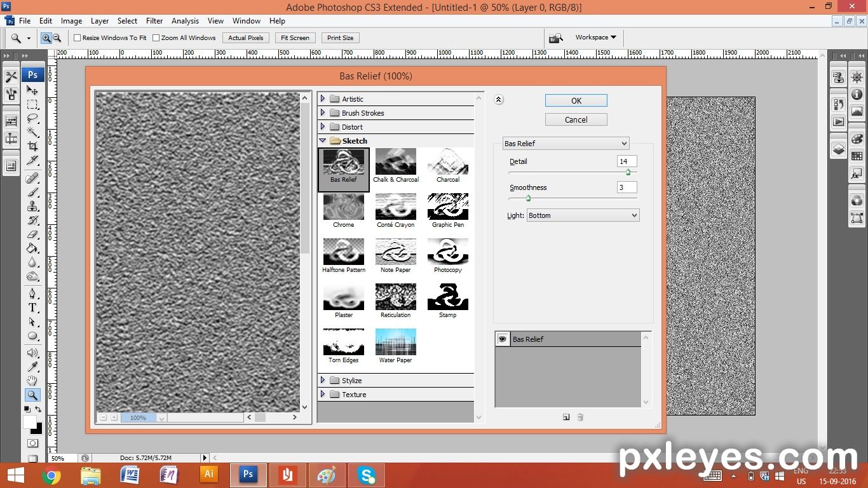Click the foreground color swatch

point(30,422)
